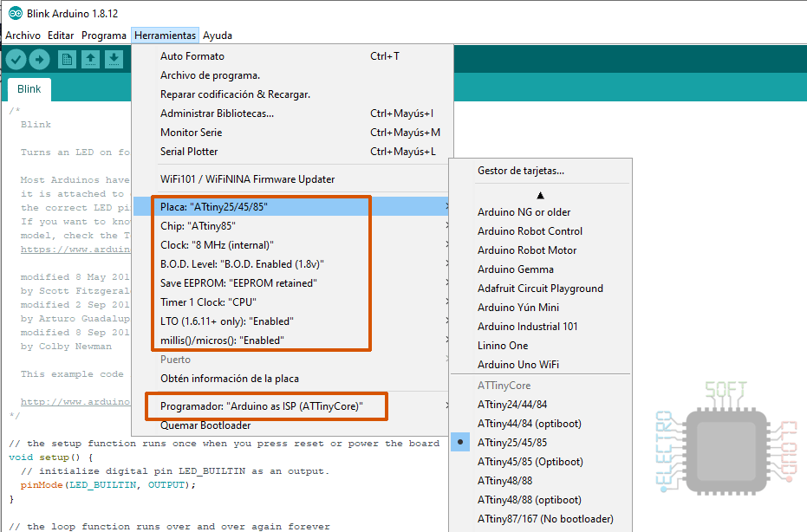Expand the Chip ATtiny85 submenu
The image size is (807, 532).
click(x=291, y=226)
